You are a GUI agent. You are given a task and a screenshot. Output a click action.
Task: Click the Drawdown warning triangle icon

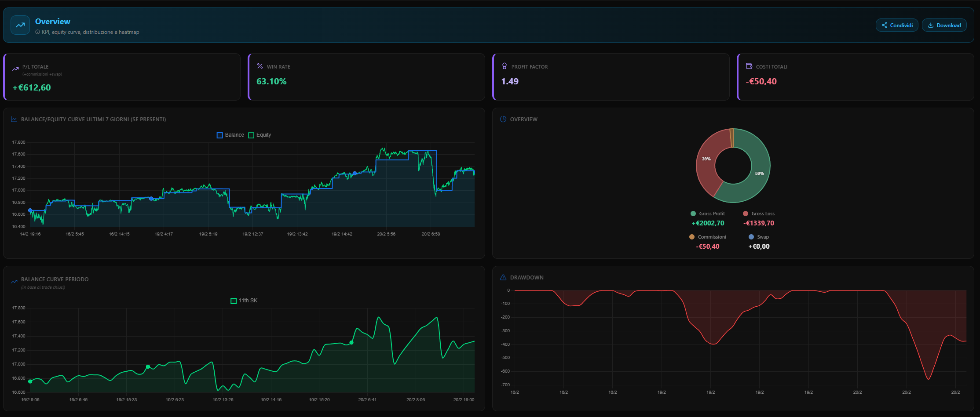(x=503, y=277)
